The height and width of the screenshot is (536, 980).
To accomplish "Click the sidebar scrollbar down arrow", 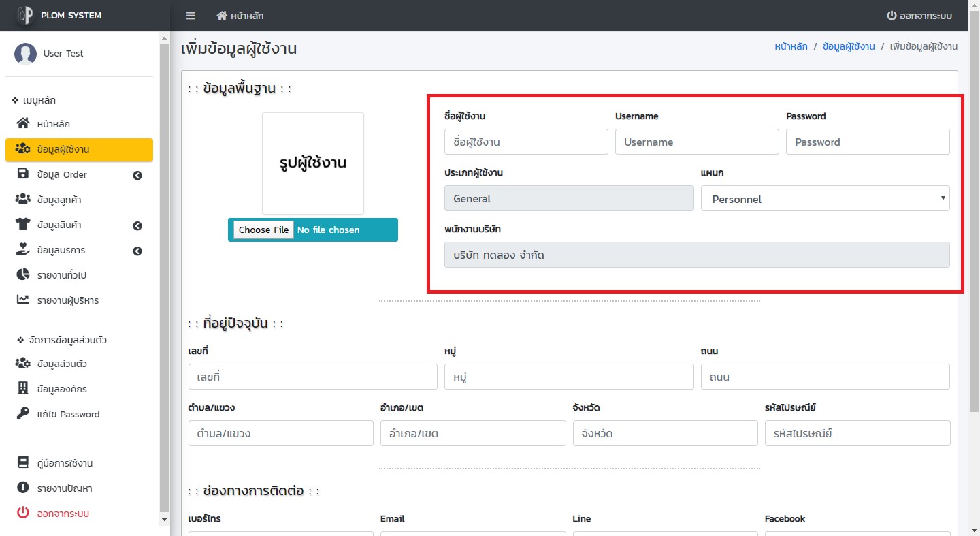I will click(x=163, y=520).
